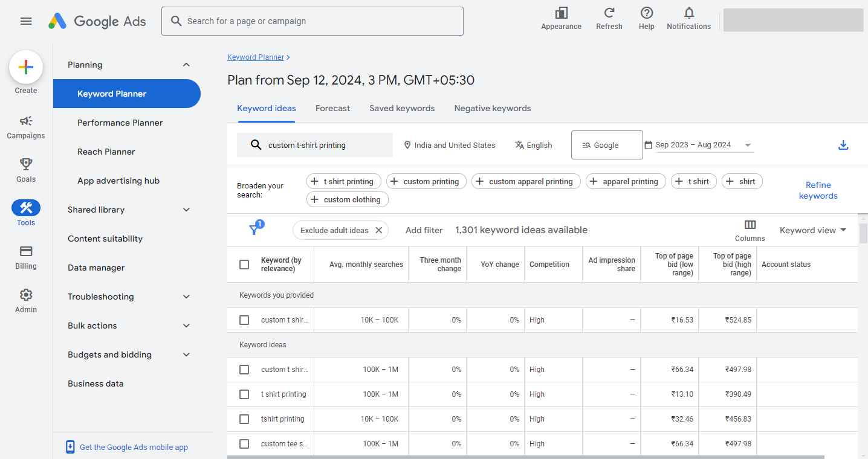
Task: Switch to the Keyword ideas tab
Action: (267, 109)
